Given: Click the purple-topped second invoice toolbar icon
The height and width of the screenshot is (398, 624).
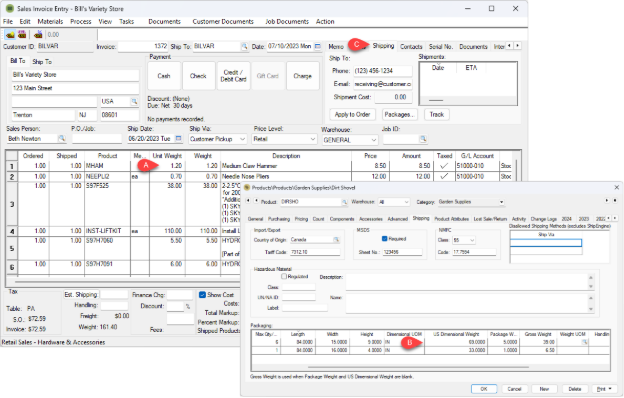Looking at the screenshot, I should [22, 35].
